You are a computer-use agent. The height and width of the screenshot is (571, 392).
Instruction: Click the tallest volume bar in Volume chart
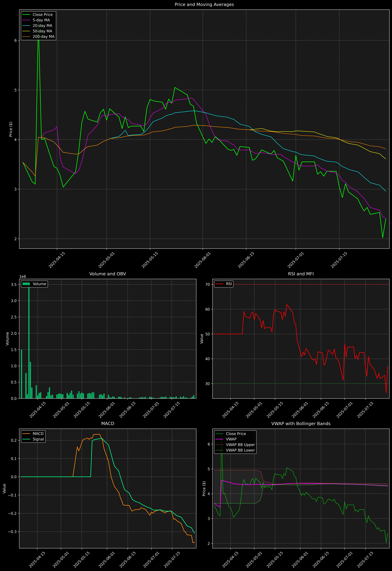pyautogui.click(x=29, y=341)
